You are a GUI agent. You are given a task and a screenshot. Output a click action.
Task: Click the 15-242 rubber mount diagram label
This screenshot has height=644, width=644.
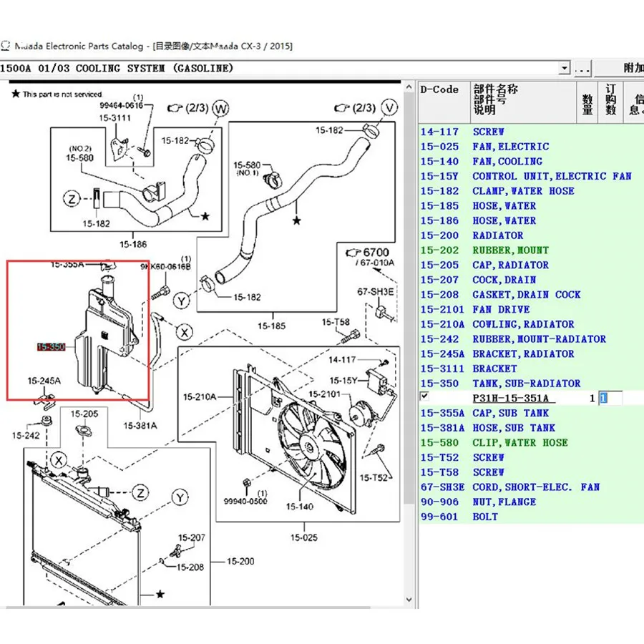click(26, 435)
